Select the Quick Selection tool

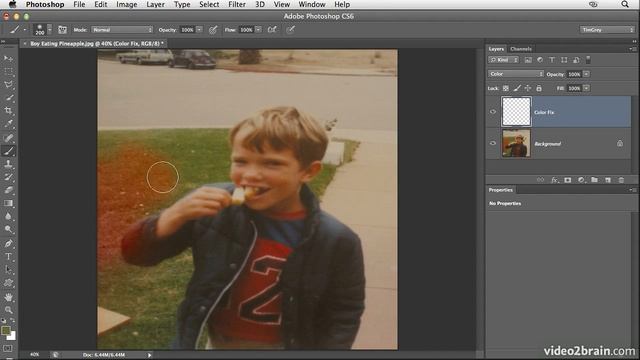(x=8, y=98)
